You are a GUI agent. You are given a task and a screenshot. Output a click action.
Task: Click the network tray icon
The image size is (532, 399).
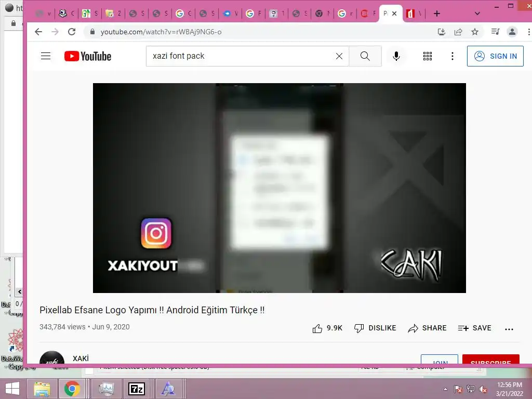[x=471, y=389]
